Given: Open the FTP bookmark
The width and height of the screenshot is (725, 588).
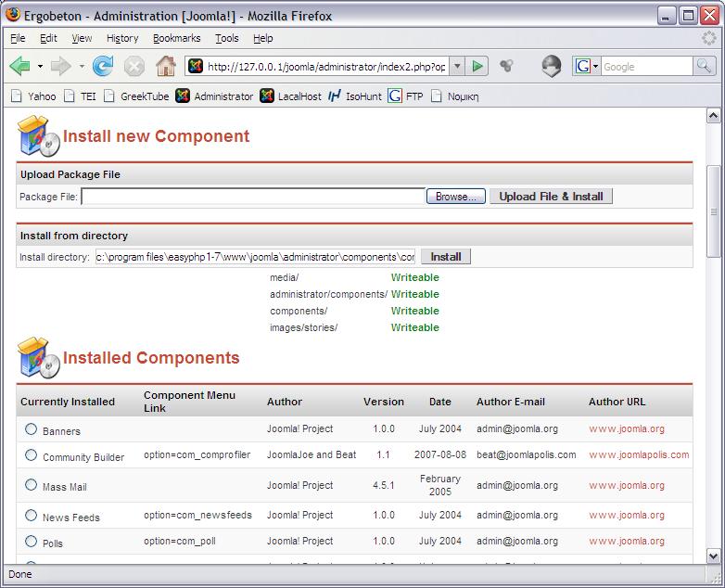Looking at the screenshot, I should pyautogui.click(x=405, y=96).
